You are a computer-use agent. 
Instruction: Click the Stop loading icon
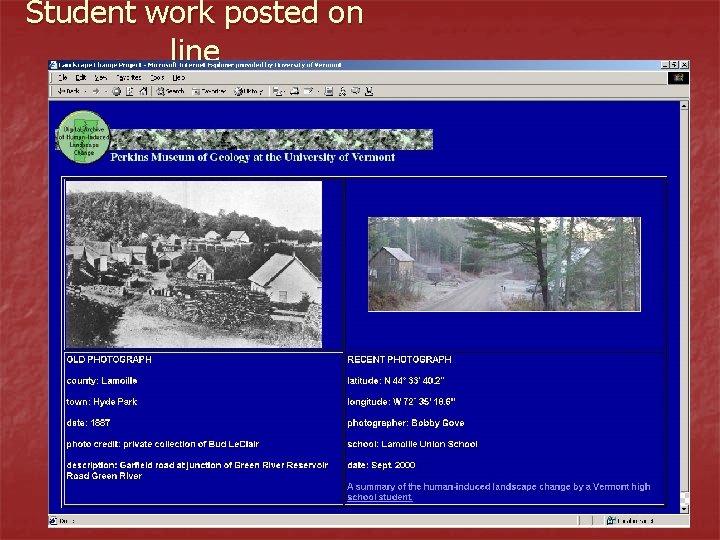pos(117,91)
